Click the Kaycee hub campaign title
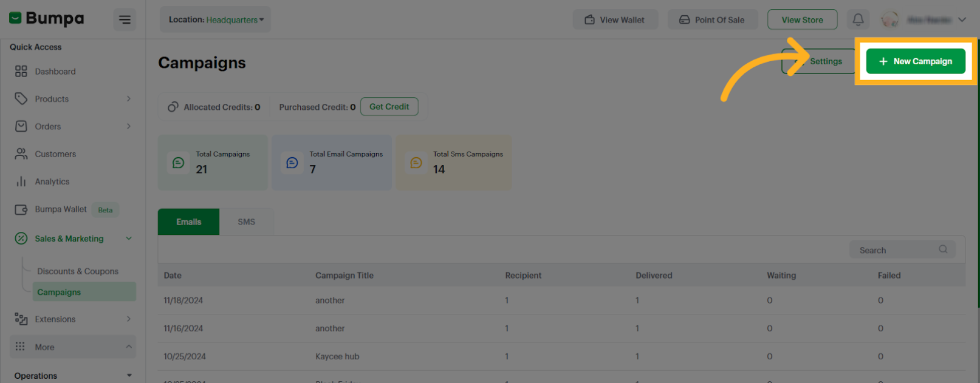The width and height of the screenshot is (980, 383). click(337, 356)
